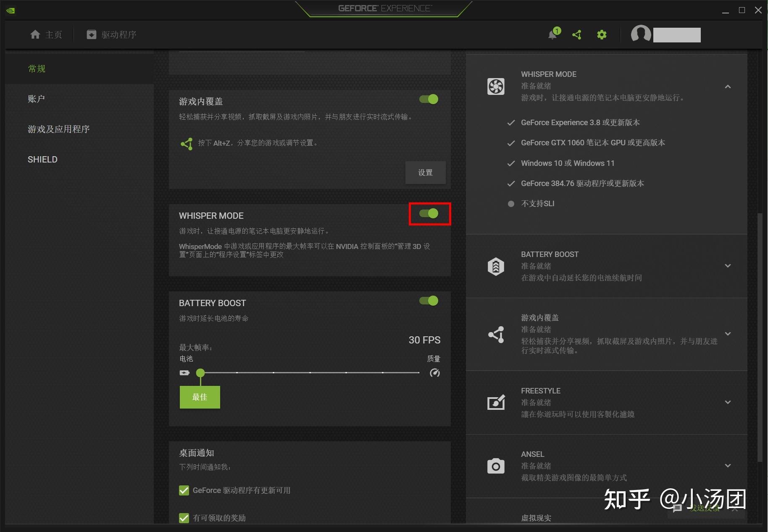Click the share icon in the top bar

[576, 34]
